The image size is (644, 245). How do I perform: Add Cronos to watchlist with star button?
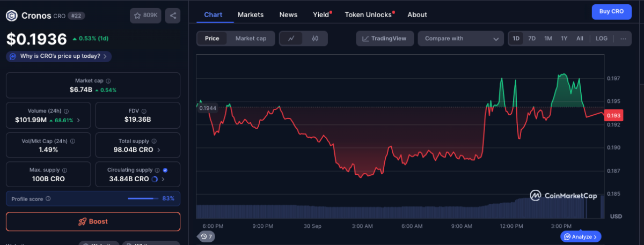pyautogui.click(x=145, y=16)
